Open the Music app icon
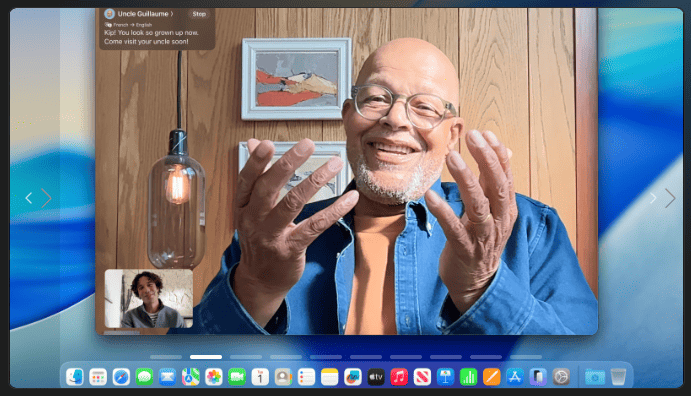 pyautogui.click(x=399, y=377)
